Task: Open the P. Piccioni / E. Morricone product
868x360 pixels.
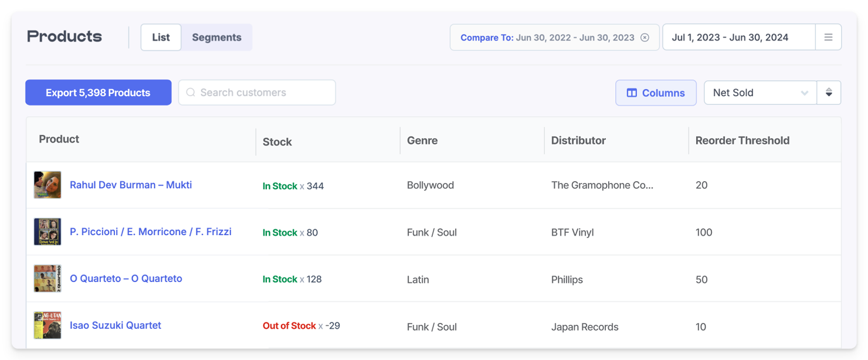Action: click(151, 232)
